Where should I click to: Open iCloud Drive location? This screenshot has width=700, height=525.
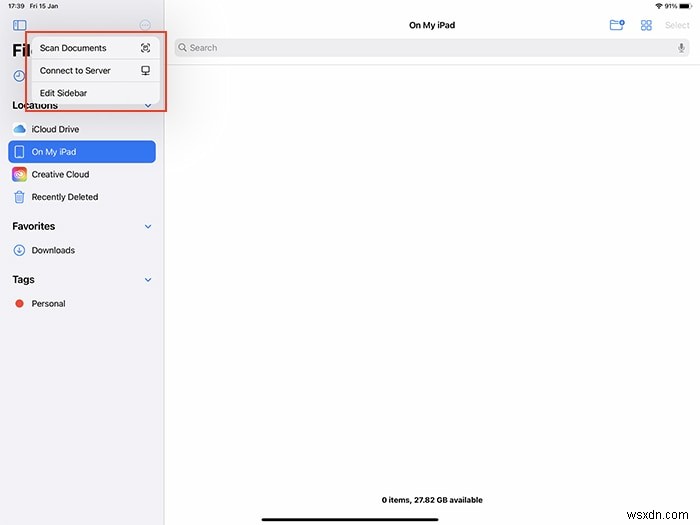pyautogui.click(x=82, y=129)
